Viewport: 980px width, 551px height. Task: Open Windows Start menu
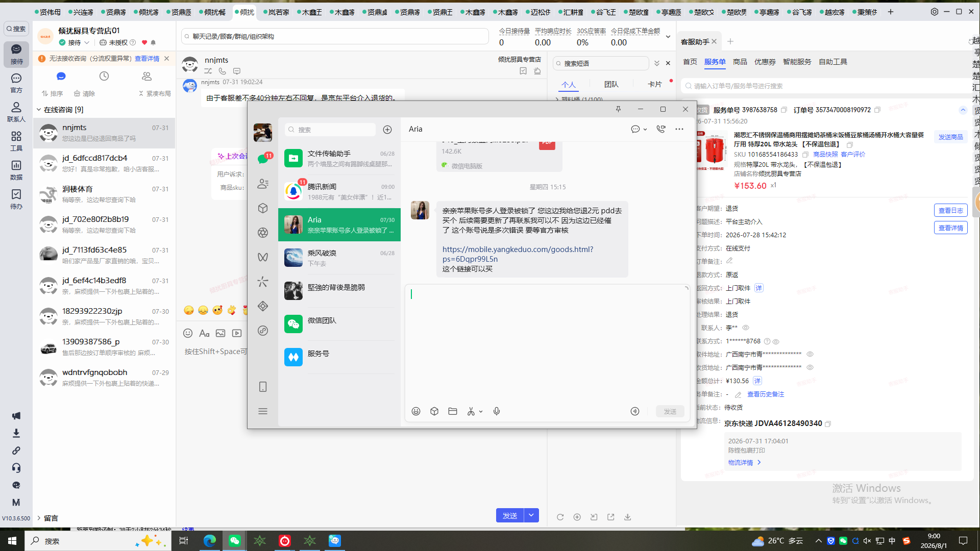[12, 541]
